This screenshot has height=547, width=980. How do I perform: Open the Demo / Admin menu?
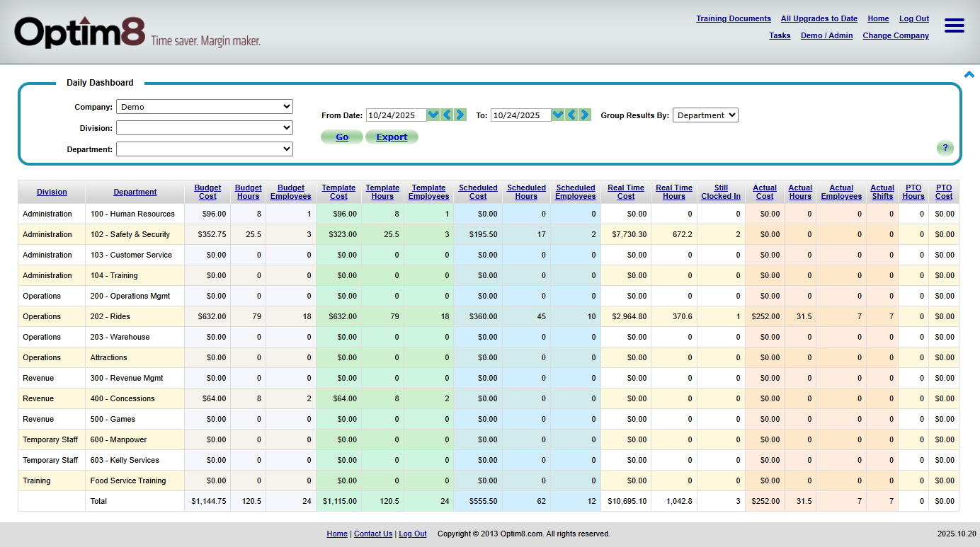click(x=826, y=35)
